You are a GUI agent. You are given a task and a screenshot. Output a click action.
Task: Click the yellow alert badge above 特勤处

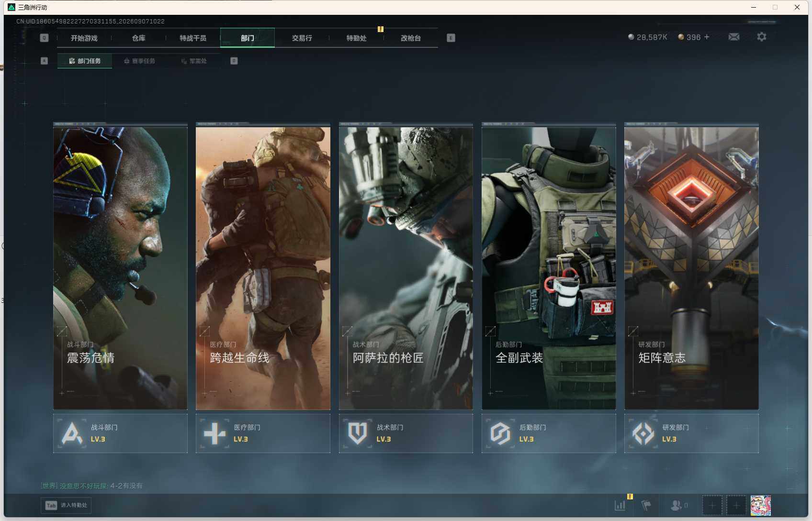click(x=381, y=29)
